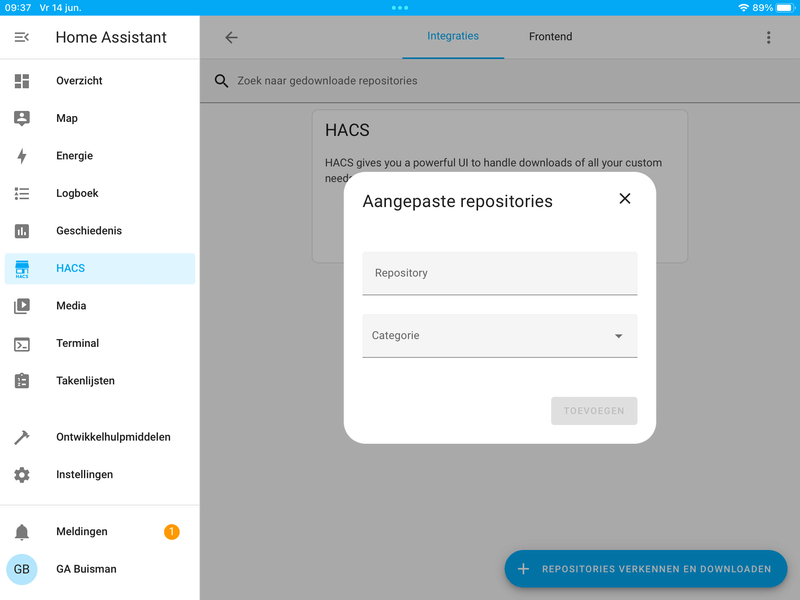Switch to the Frontend tab
The image size is (800, 600).
(x=550, y=37)
